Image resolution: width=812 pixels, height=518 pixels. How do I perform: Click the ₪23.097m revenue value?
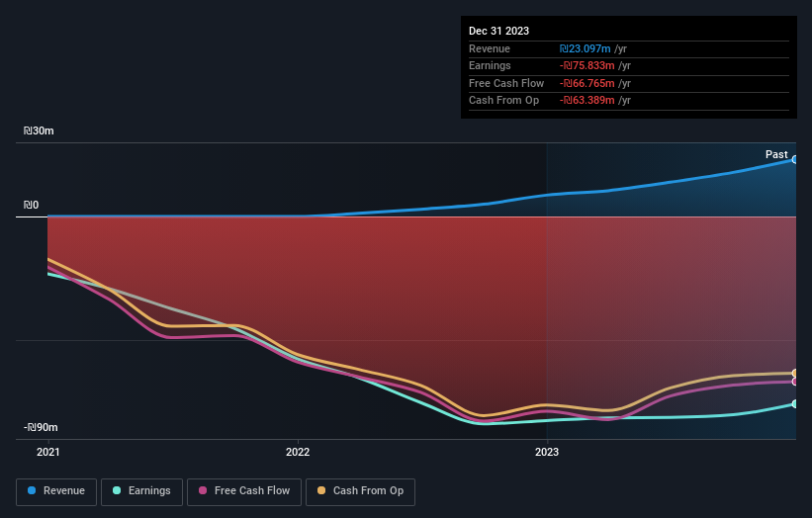586,48
